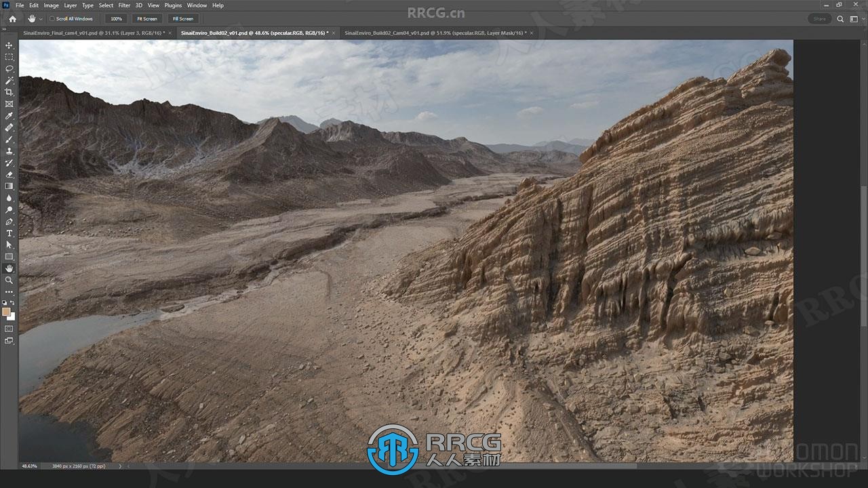This screenshot has width=868, height=488.
Task: Close SinaiEnviro_Final_cam4_v01.psd tab
Action: pyautogui.click(x=171, y=33)
